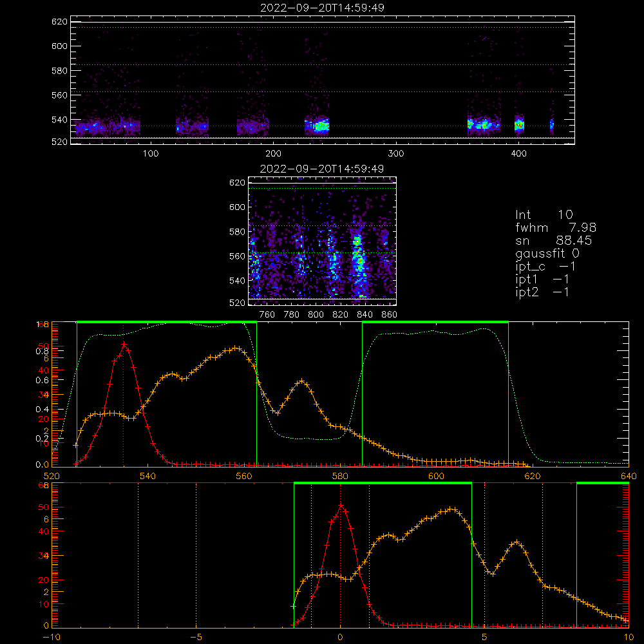The height and width of the screenshot is (644, 644).
Task: Select the 'ipt2 -1' readout text
Action: [x=542, y=292]
